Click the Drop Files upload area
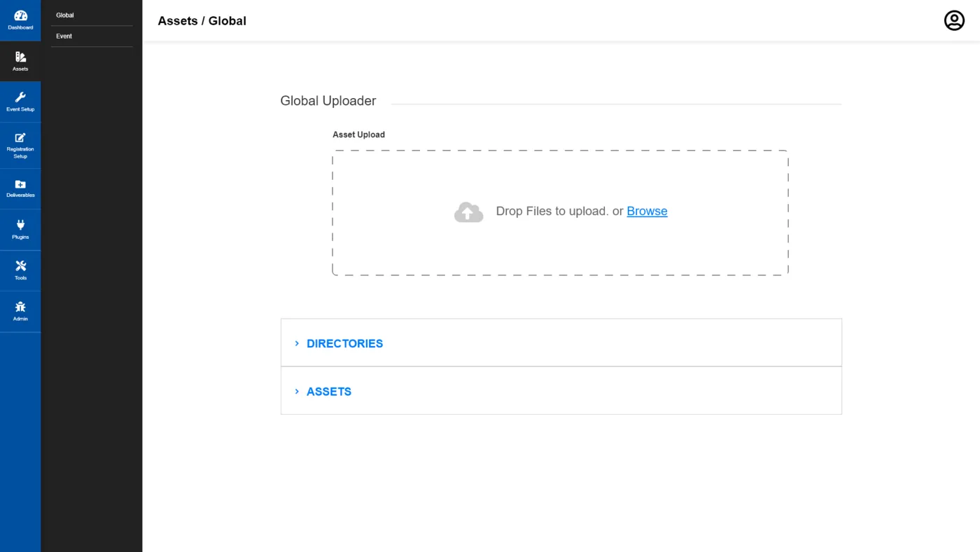The image size is (980, 552). 560,212
